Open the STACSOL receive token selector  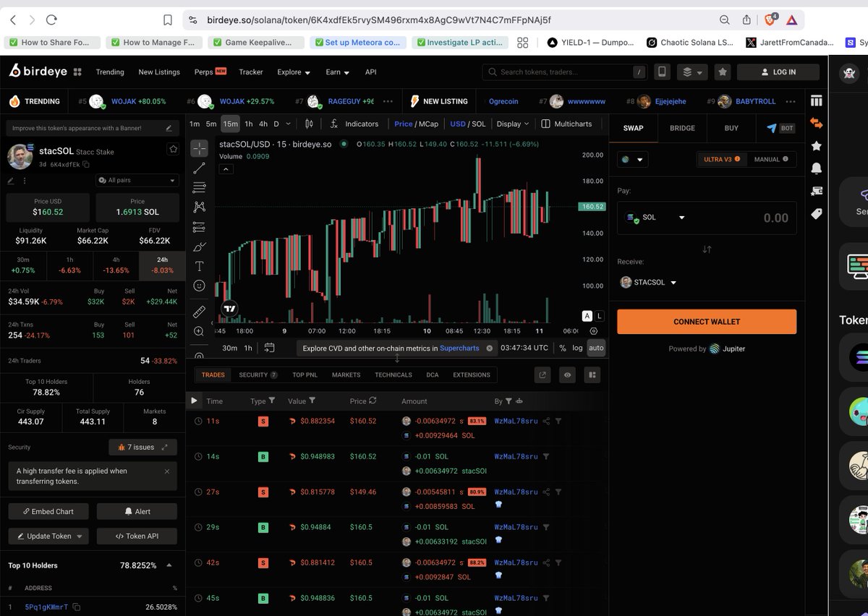point(648,283)
